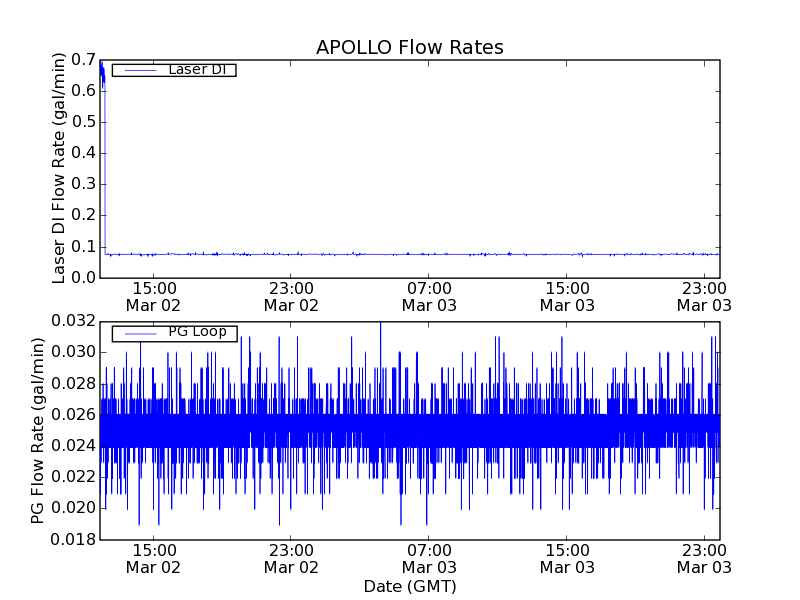Viewport: 800px width, 600px height.
Task: Click the "APOLLO Flow Rates" chart title
Action: (409, 47)
